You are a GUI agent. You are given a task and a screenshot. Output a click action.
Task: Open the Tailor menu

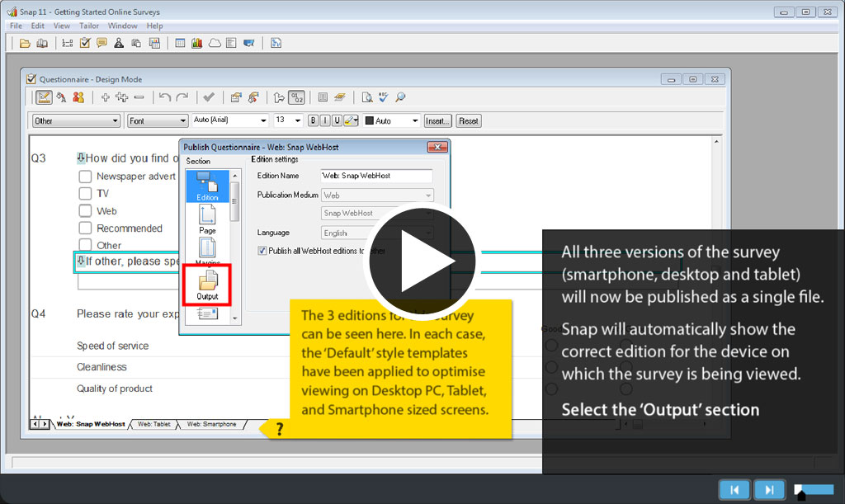click(x=89, y=26)
